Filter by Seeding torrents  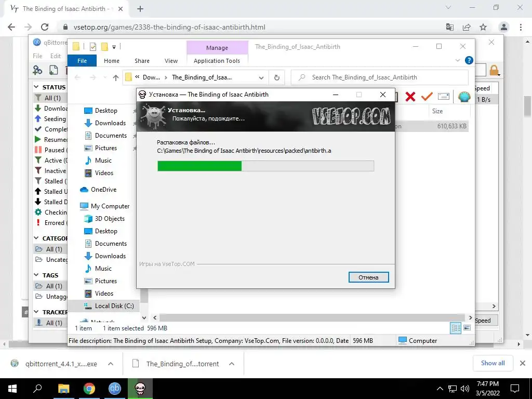tap(50, 119)
